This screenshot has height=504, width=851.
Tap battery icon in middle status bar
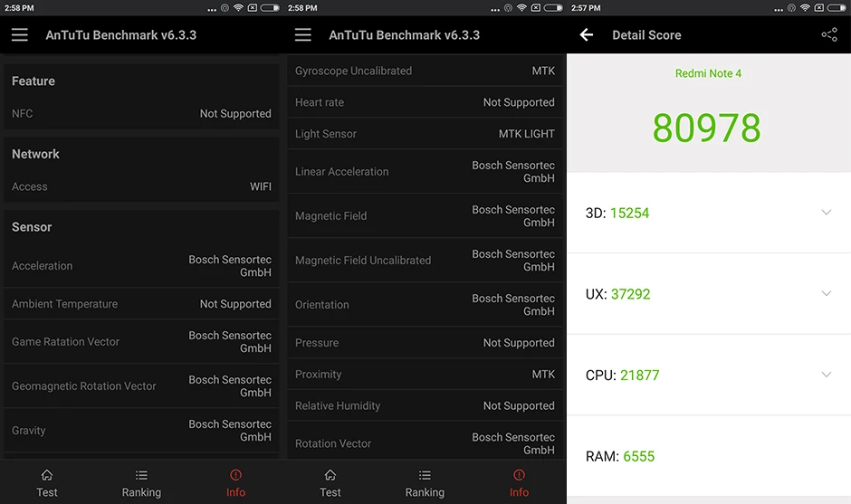553,7
